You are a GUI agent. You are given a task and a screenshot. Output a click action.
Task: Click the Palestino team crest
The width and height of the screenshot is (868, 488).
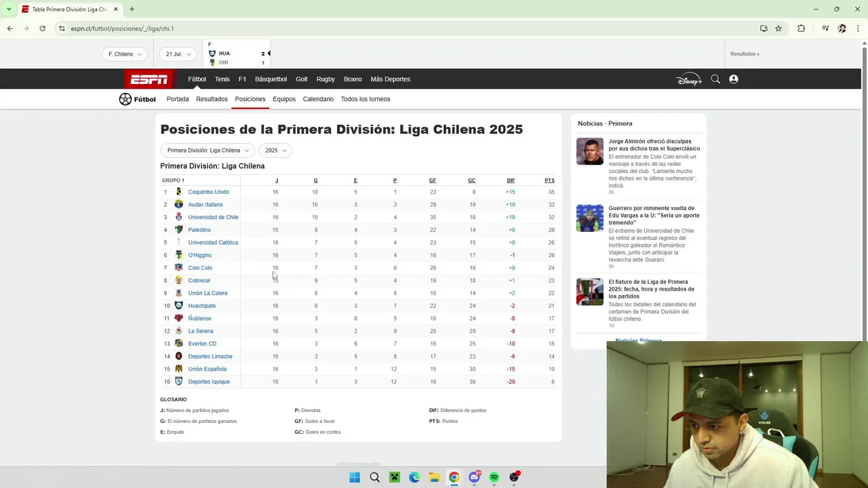(x=179, y=230)
